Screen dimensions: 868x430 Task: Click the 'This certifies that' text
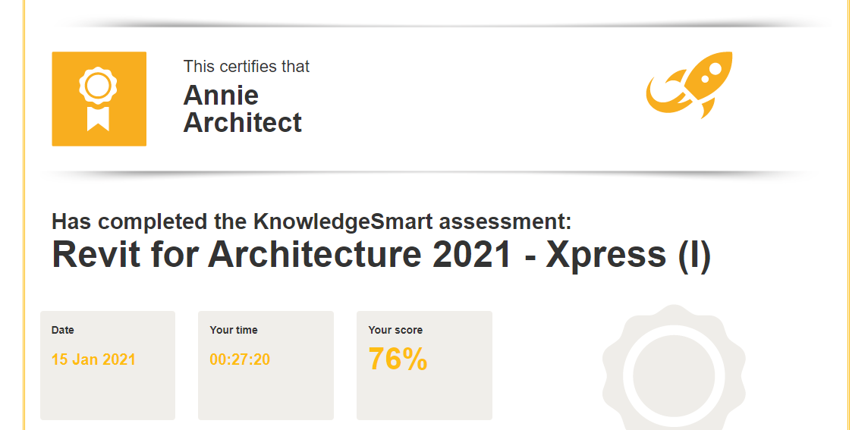pos(247,67)
